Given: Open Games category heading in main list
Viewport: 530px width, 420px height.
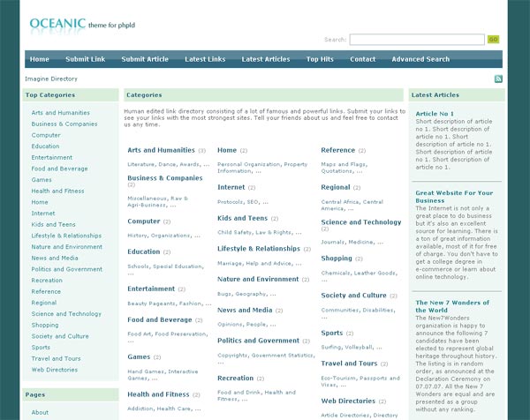Looking at the screenshot, I should 139,356.
